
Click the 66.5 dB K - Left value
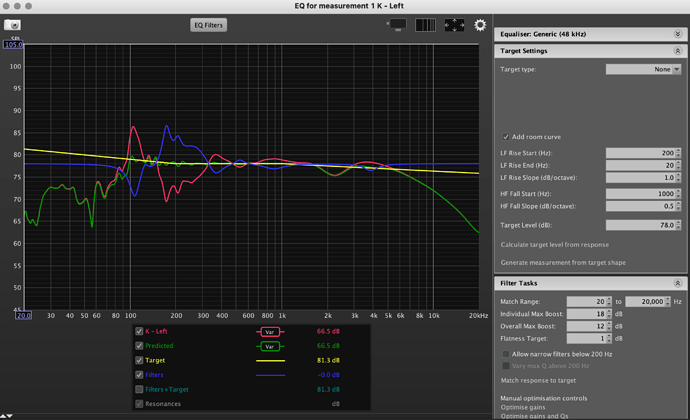328,331
